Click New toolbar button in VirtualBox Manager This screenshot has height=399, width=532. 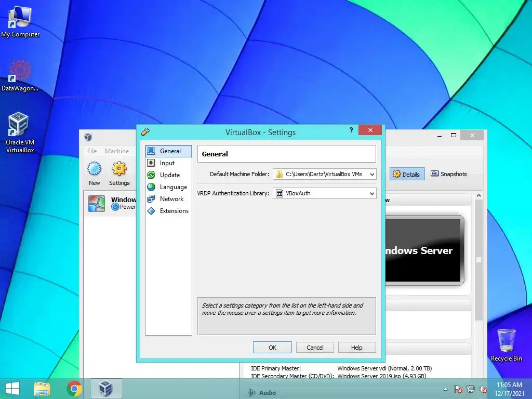click(95, 174)
